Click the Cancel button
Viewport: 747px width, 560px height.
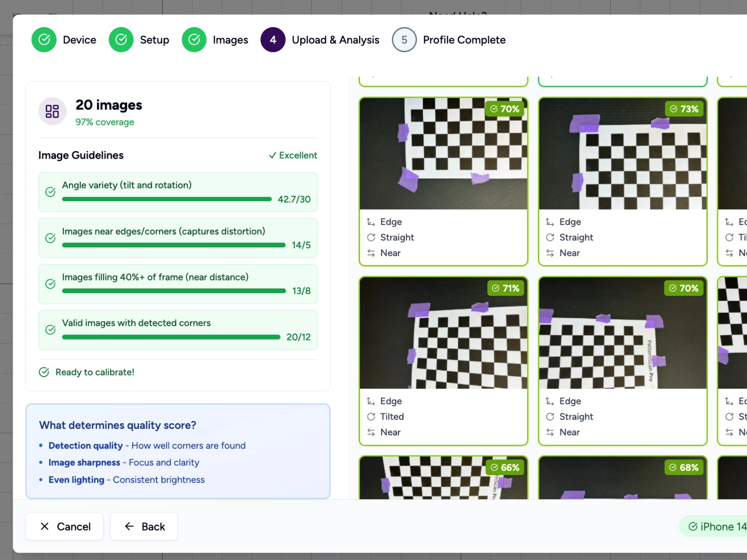click(x=64, y=526)
